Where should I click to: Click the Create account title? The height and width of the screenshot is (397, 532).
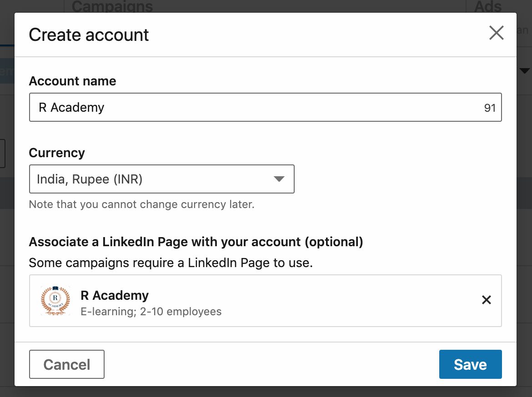(89, 35)
